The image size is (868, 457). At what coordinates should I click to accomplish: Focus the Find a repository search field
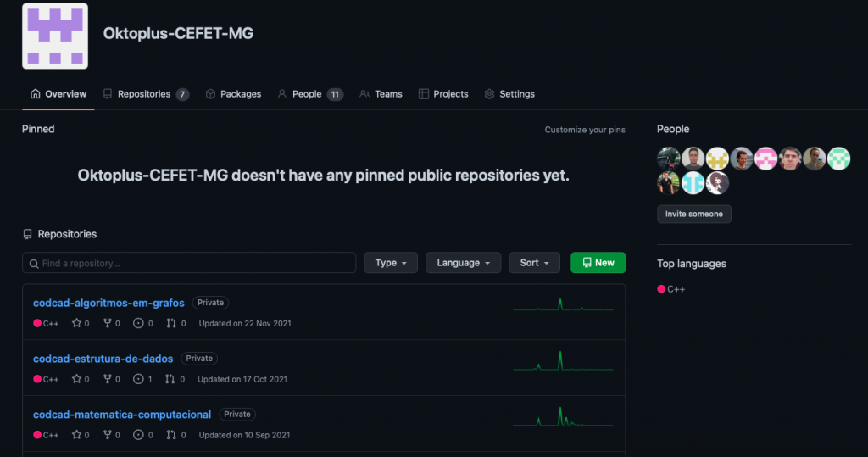tap(189, 263)
